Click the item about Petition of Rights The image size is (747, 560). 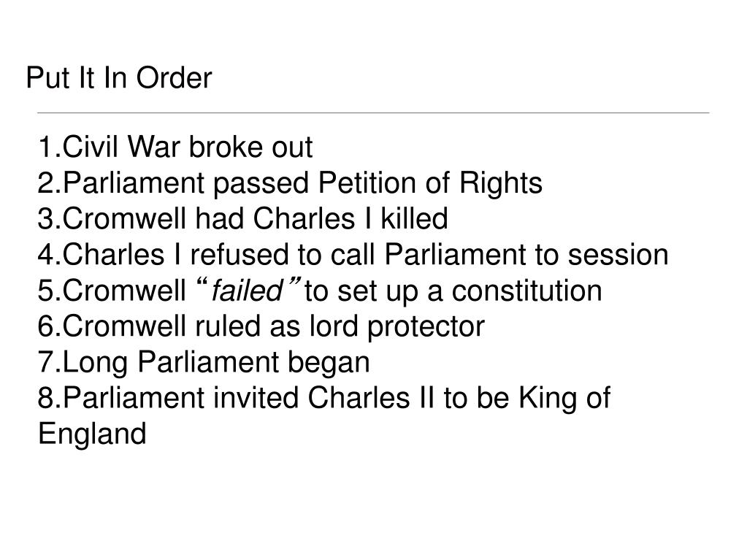(290, 183)
